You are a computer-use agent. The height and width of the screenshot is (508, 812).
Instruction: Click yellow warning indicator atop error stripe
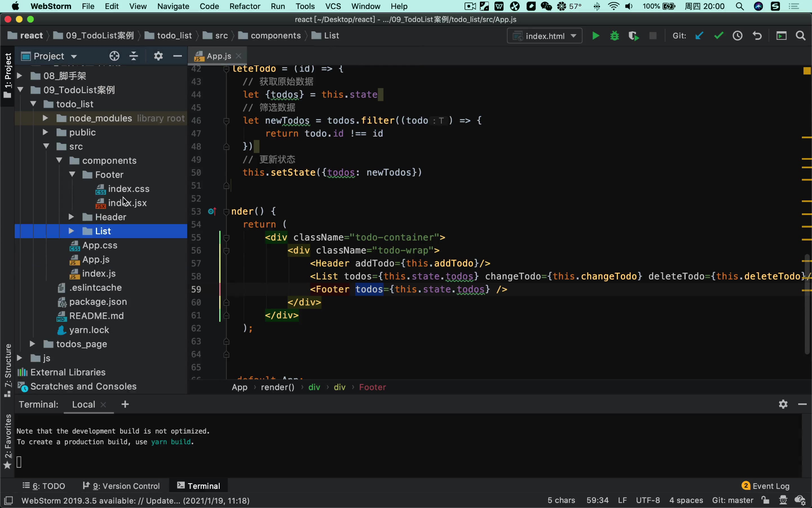click(807, 71)
